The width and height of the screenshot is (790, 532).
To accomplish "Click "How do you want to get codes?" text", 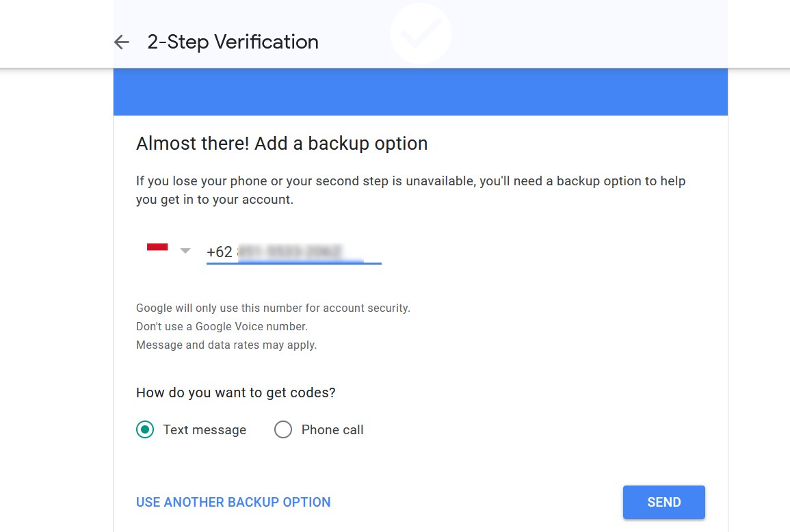I will click(236, 393).
